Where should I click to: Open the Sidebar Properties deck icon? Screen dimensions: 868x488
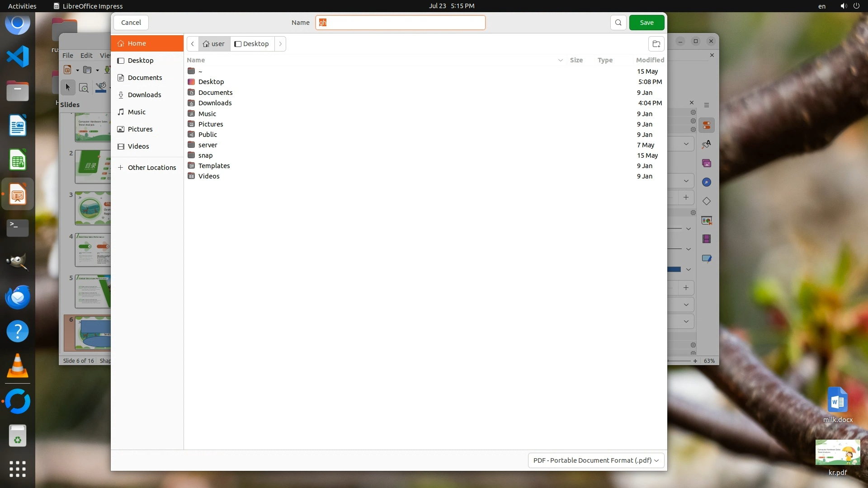tap(706, 125)
